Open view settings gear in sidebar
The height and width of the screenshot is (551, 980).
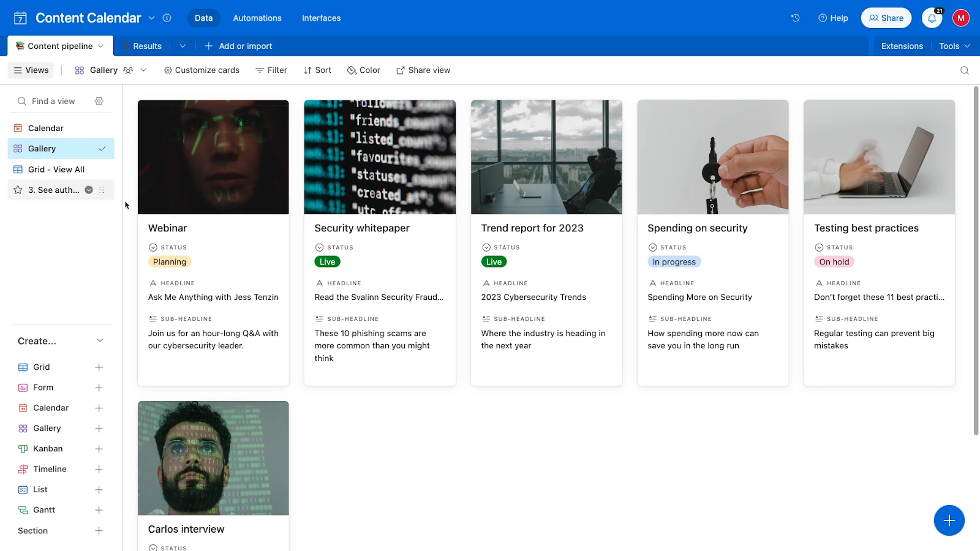click(x=99, y=101)
